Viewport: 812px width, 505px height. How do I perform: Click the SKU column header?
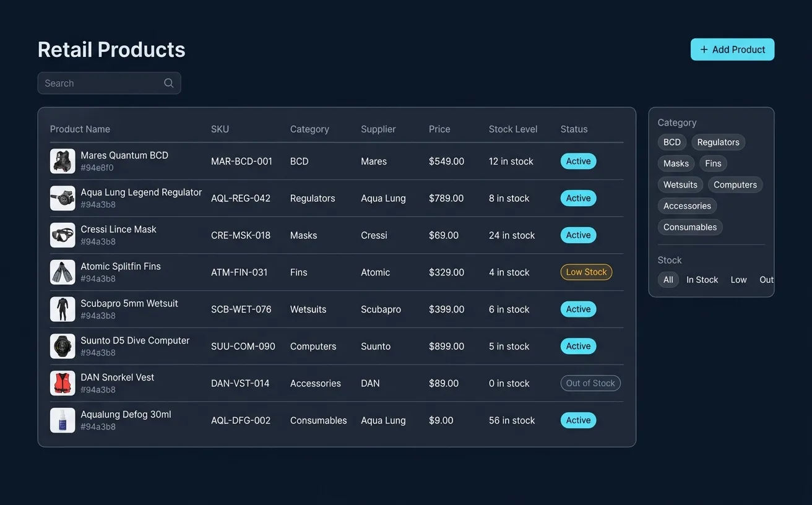click(x=220, y=129)
